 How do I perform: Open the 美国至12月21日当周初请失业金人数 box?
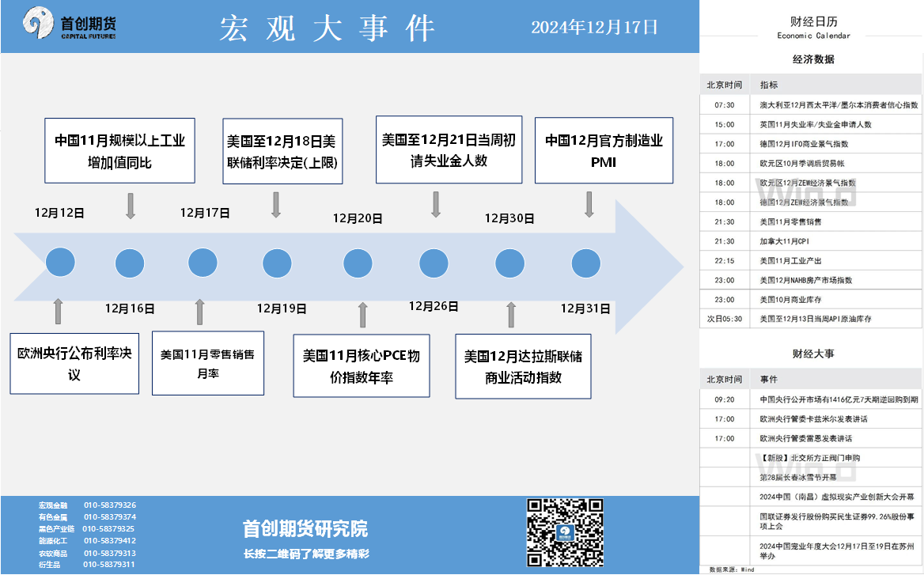coord(449,149)
